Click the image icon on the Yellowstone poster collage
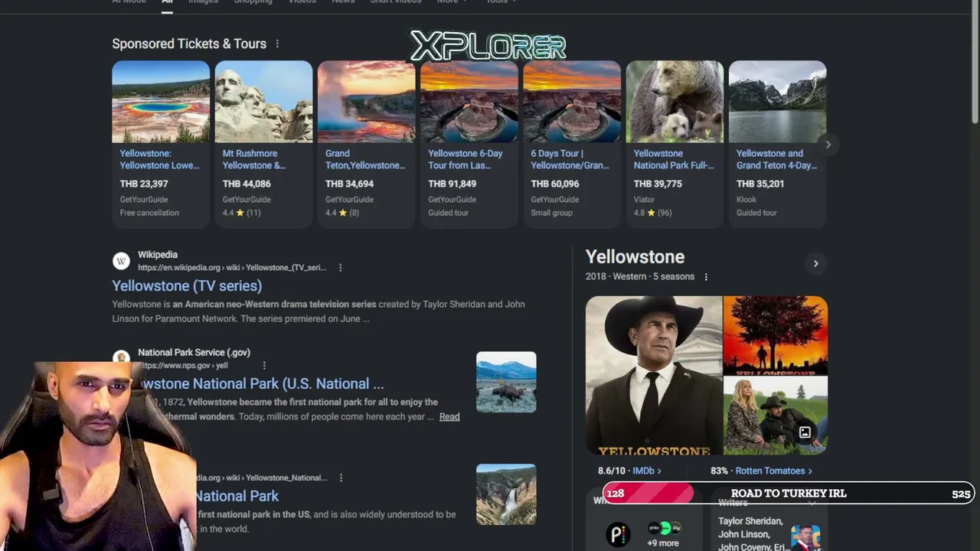 (805, 433)
